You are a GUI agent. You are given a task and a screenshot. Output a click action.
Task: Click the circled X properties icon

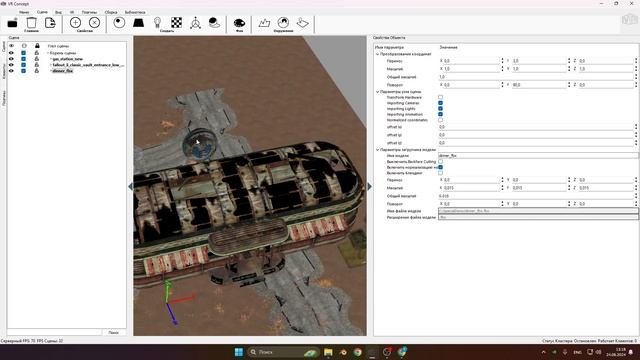pos(94,22)
